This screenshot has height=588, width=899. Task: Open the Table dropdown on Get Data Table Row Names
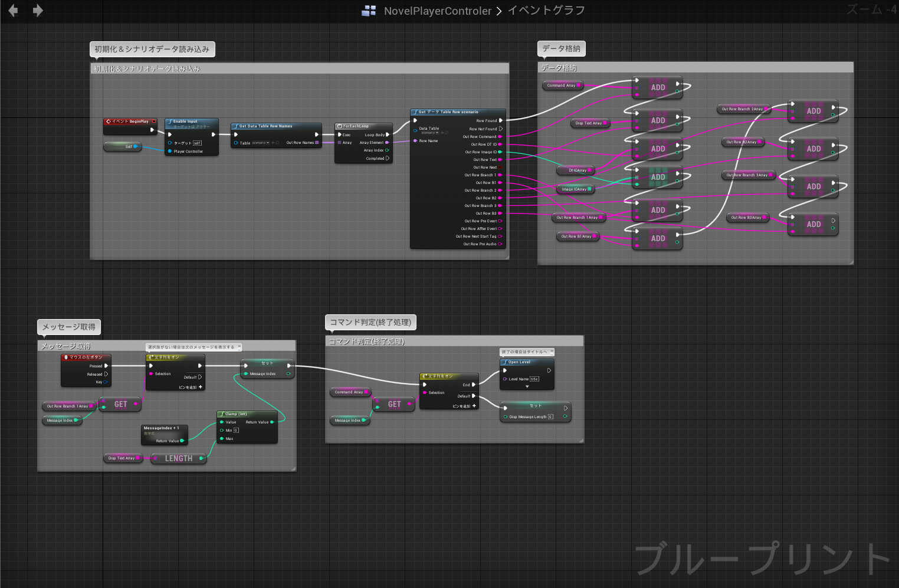pyautogui.click(x=261, y=143)
